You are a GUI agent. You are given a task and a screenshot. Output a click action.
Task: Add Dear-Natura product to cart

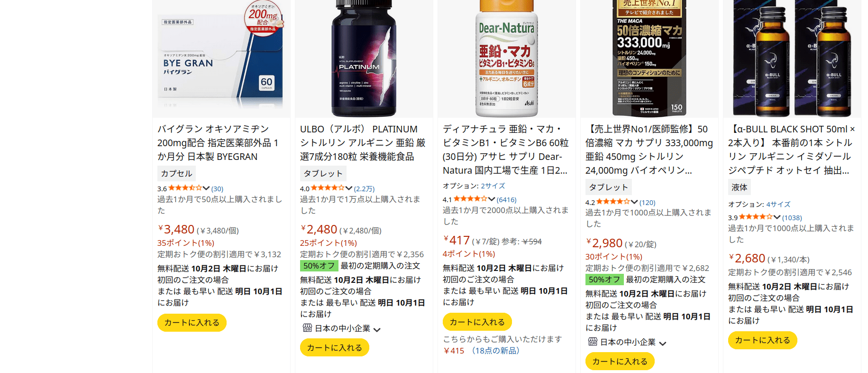pyautogui.click(x=477, y=322)
